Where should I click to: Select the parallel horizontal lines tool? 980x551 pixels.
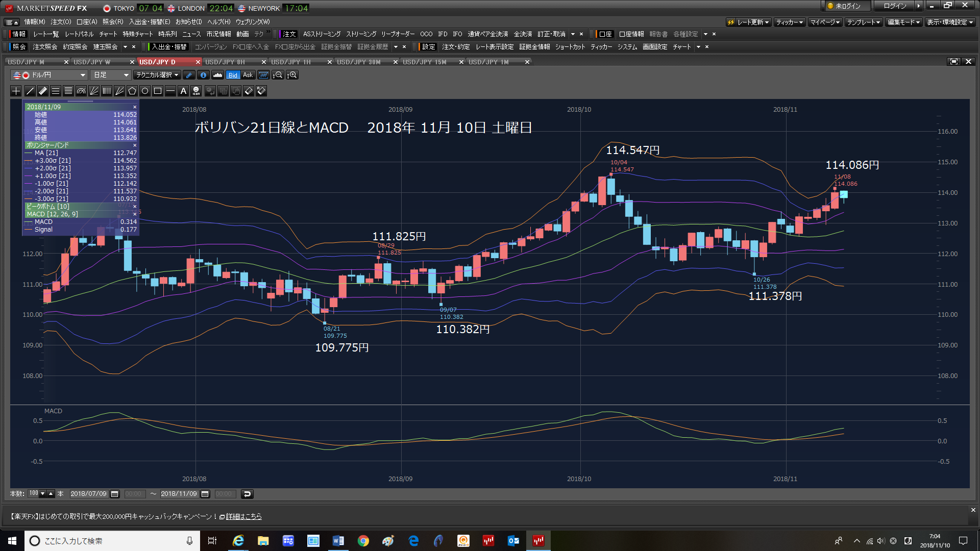coord(56,91)
